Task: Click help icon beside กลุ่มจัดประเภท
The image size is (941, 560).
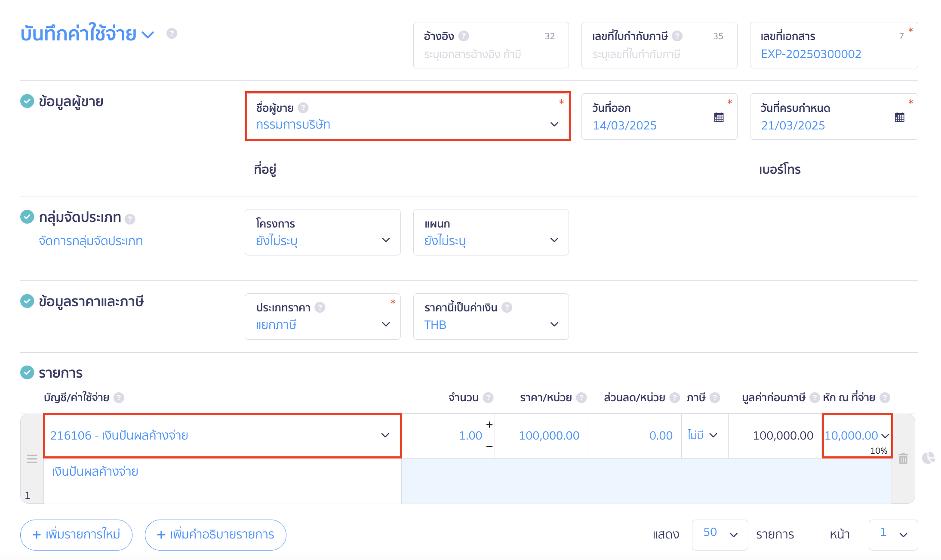Action: coord(130,219)
